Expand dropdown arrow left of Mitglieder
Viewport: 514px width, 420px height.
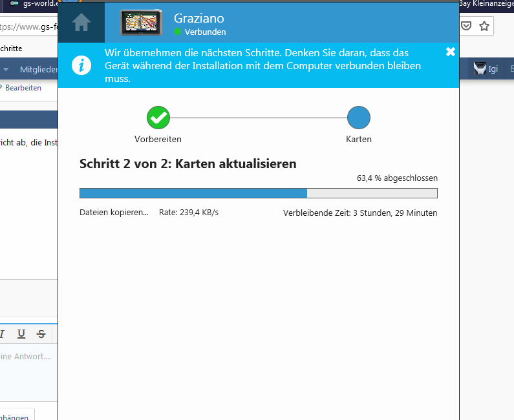(6, 69)
